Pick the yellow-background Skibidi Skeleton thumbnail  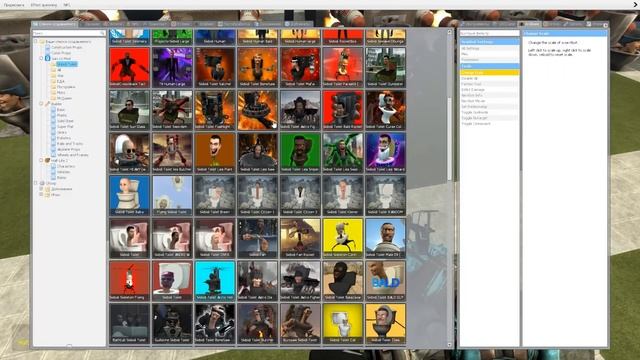point(343,238)
